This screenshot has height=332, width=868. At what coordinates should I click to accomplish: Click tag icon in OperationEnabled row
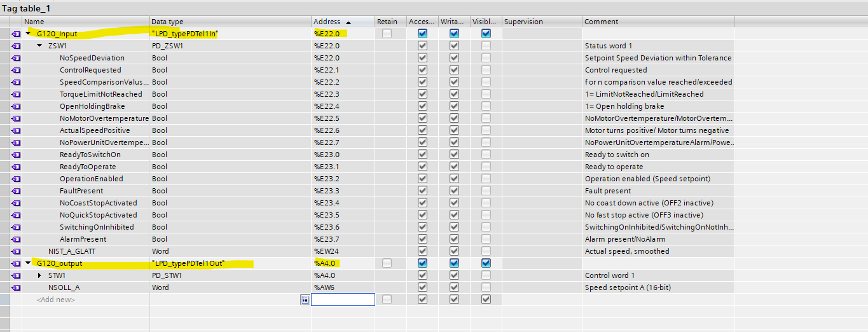(x=16, y=179)
